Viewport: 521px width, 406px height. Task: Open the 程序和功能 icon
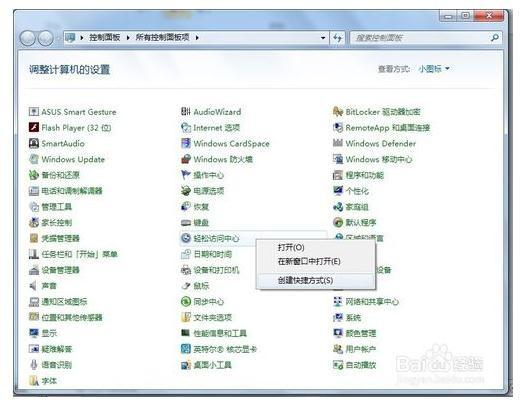click(x=338, y=175)
